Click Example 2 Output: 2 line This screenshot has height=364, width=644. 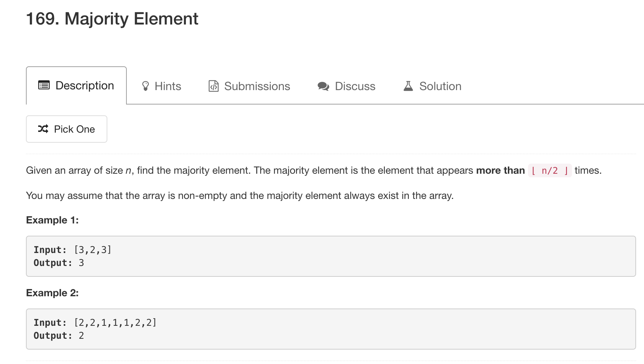pos(59,336)
